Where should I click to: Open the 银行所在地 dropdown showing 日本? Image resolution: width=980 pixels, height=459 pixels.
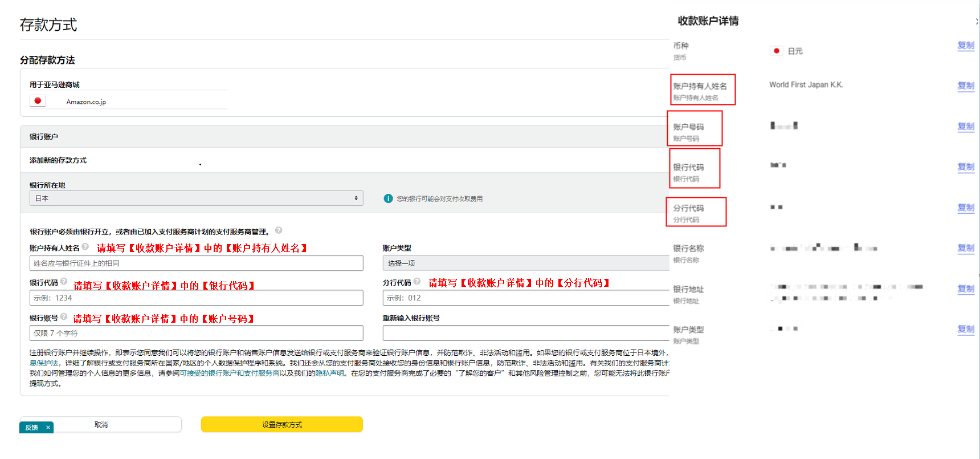[x=196, y=198]
